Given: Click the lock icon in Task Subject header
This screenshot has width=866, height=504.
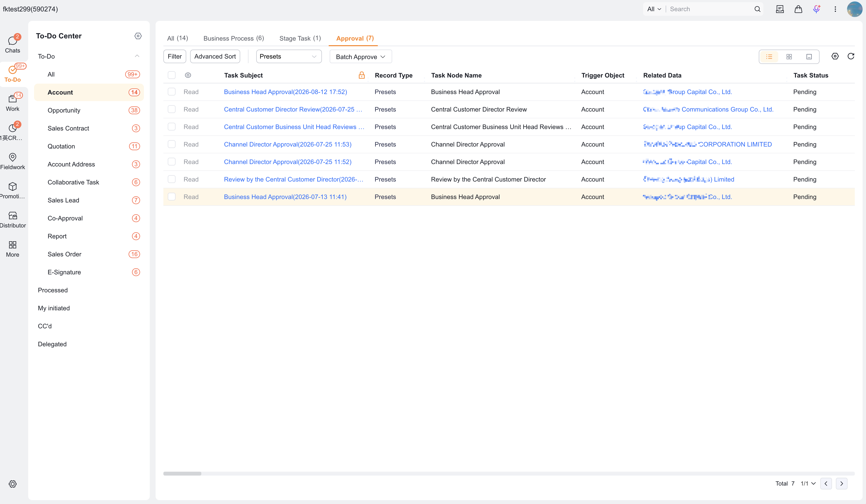Looking at the screenshot, I should (362, 75).
